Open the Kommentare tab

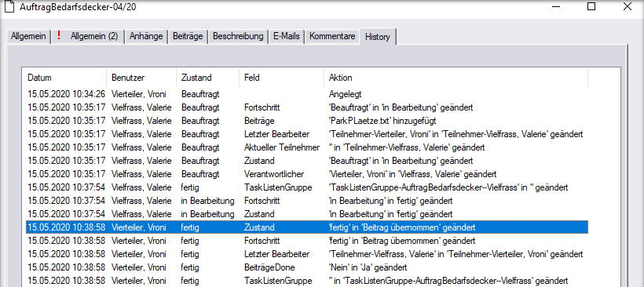tap(332, 36)
